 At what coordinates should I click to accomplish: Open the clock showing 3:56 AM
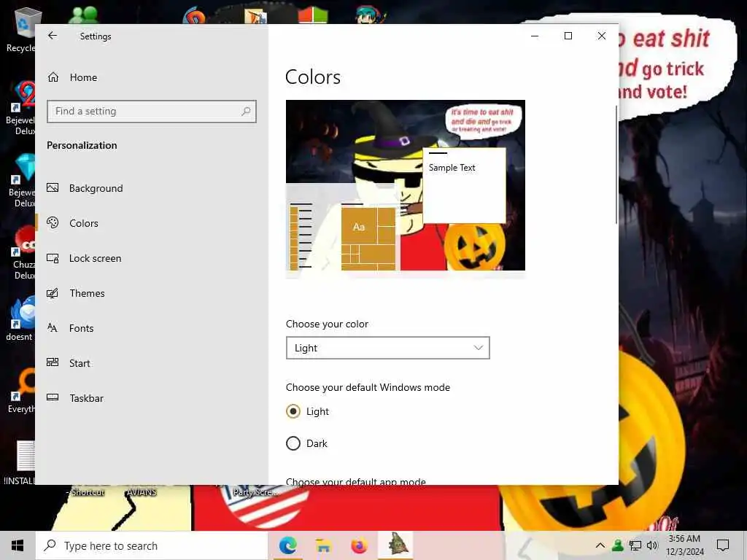click(x=684, y=545)
